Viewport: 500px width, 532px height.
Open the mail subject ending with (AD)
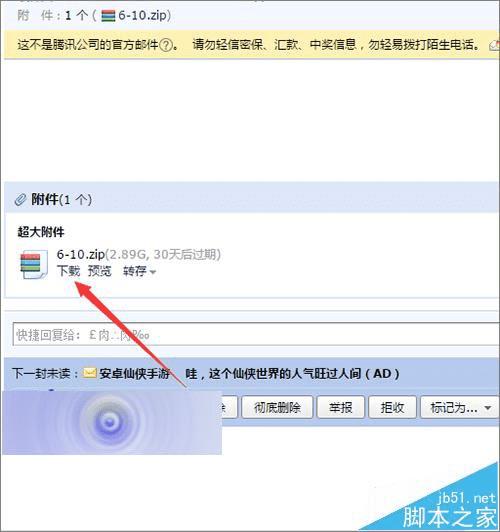[292, 374]
